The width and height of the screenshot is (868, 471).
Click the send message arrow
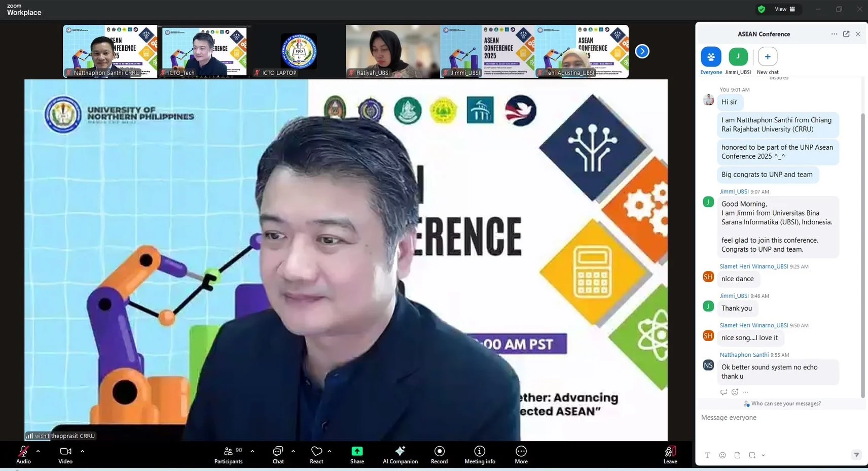[x=856, y=455]
